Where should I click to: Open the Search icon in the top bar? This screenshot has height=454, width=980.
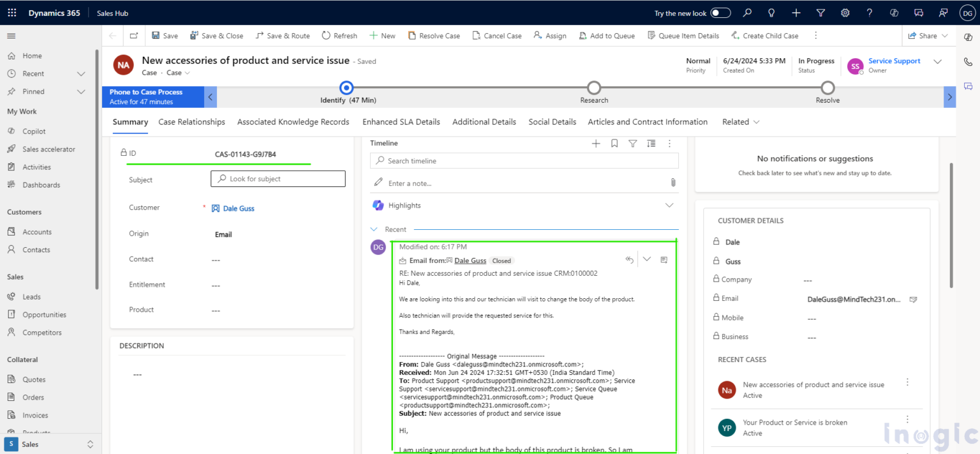click(x=748, y=12)
